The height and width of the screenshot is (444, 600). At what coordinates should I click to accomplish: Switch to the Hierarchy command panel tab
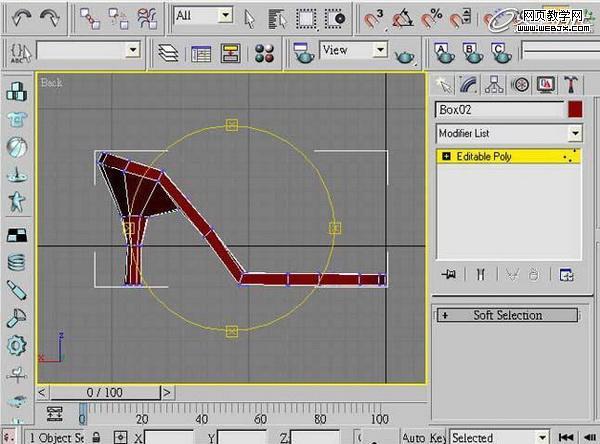click(494, 85)
